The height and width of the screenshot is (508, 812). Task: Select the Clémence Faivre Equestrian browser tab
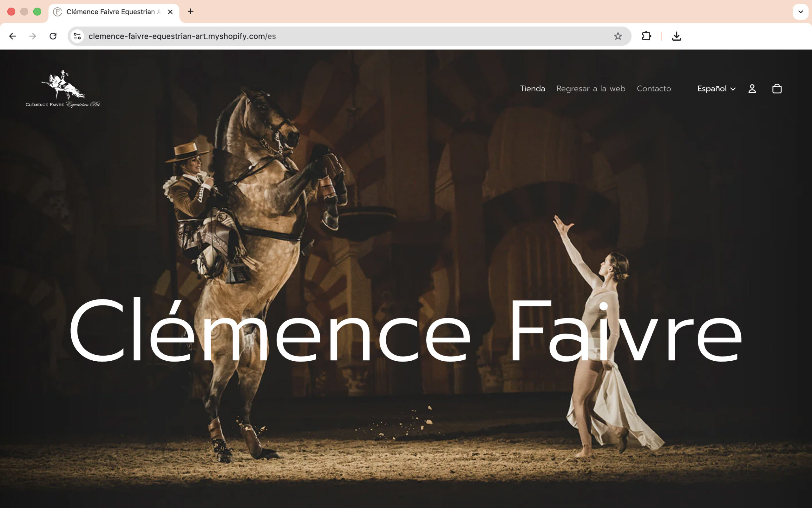pyautogui.click(x=114, y=12)
